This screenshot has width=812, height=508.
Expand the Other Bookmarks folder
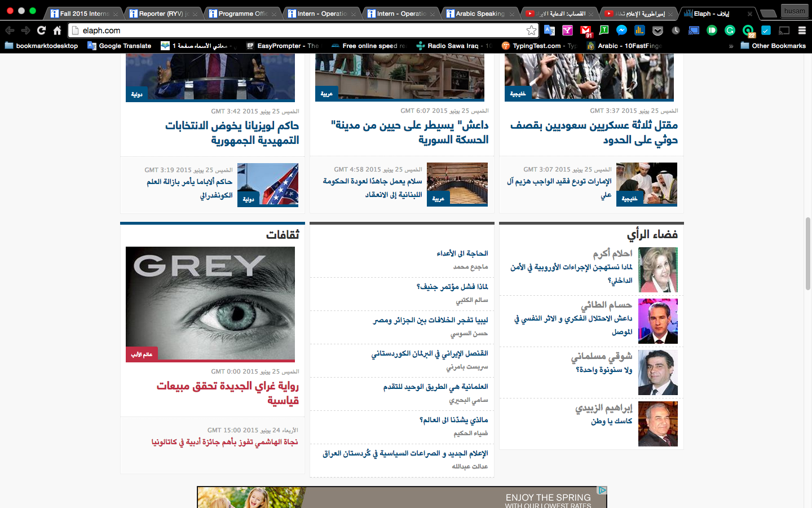(x=773, y=46)
